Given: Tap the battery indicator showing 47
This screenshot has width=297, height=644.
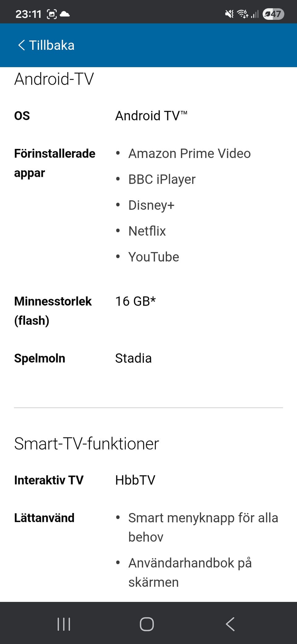Looking at the screenshot, I should click(x=273, y=14).
